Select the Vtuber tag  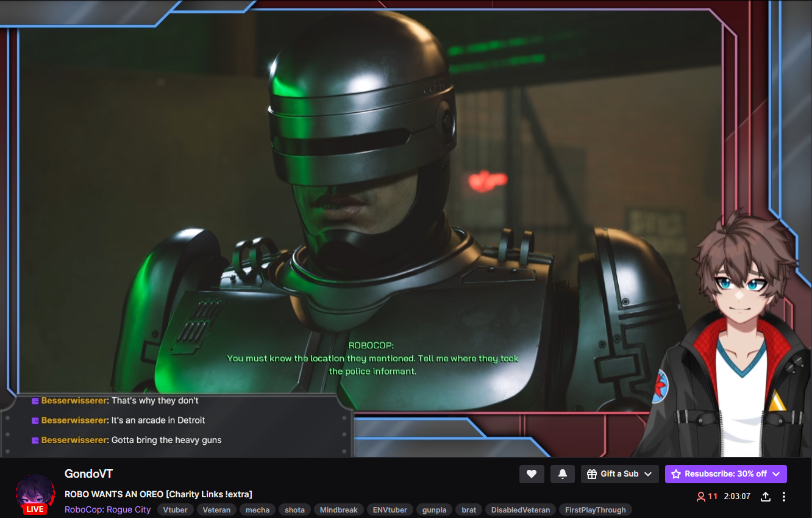176,509
